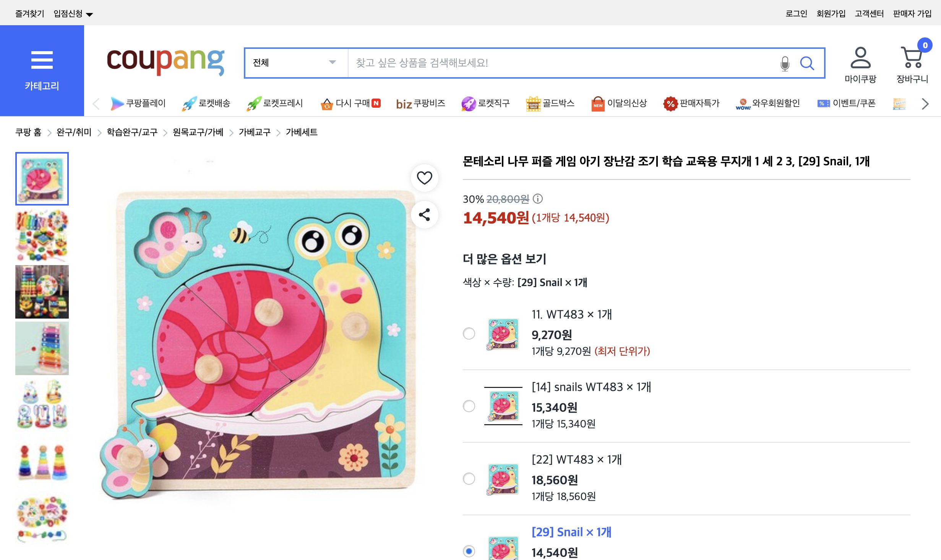This screenshot has height=560, width=941.
Task: Click the 로그인 menu item
Action: (795, 13)
